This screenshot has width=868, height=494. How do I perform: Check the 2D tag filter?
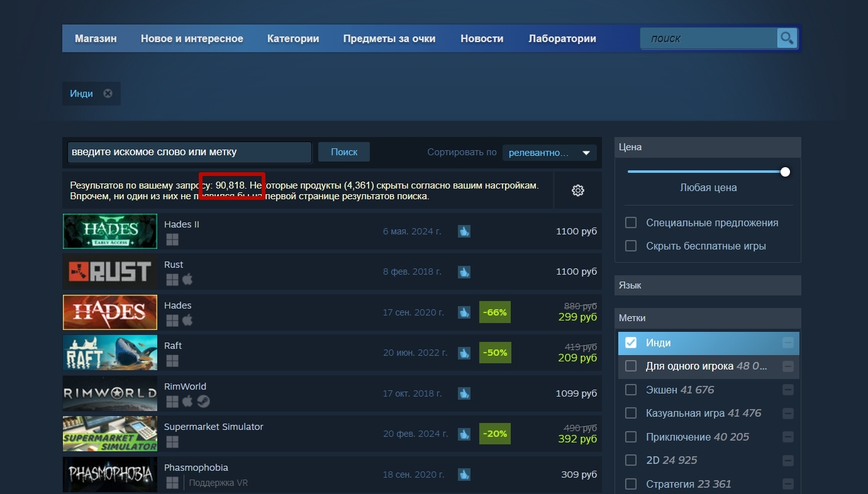click(631, 461)
